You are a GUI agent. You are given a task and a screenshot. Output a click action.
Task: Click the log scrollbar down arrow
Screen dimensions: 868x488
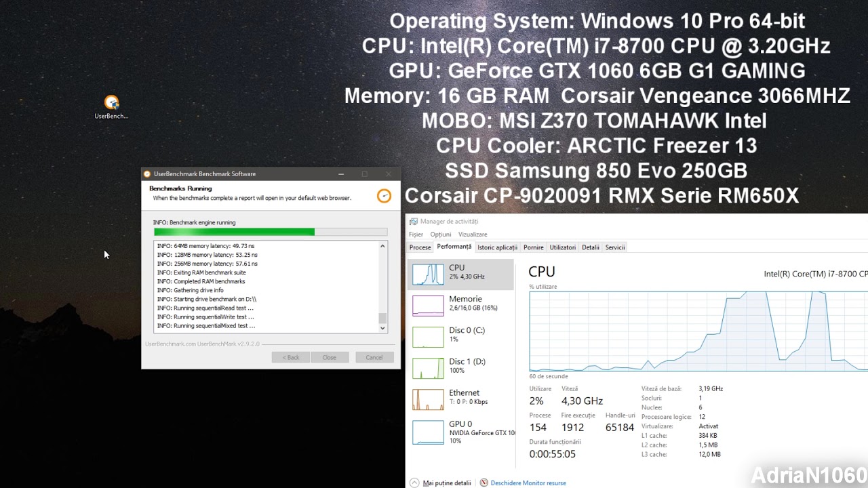[382, 328]
